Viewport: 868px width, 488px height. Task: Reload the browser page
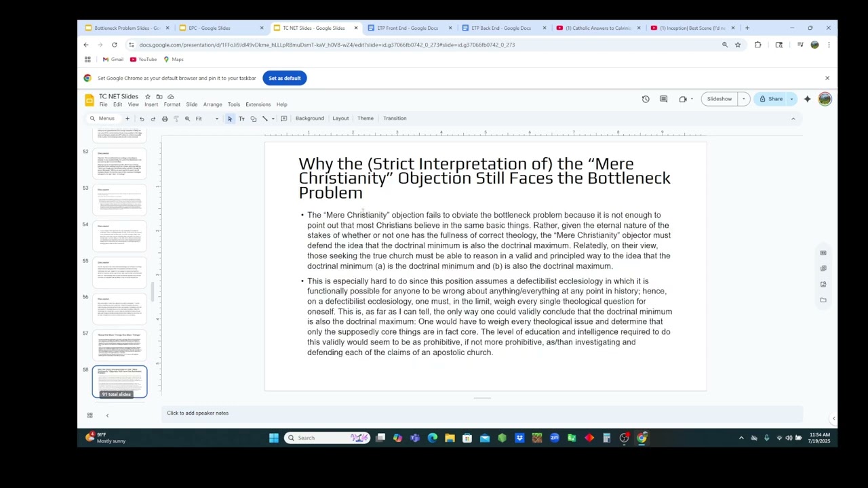(114, 45)
